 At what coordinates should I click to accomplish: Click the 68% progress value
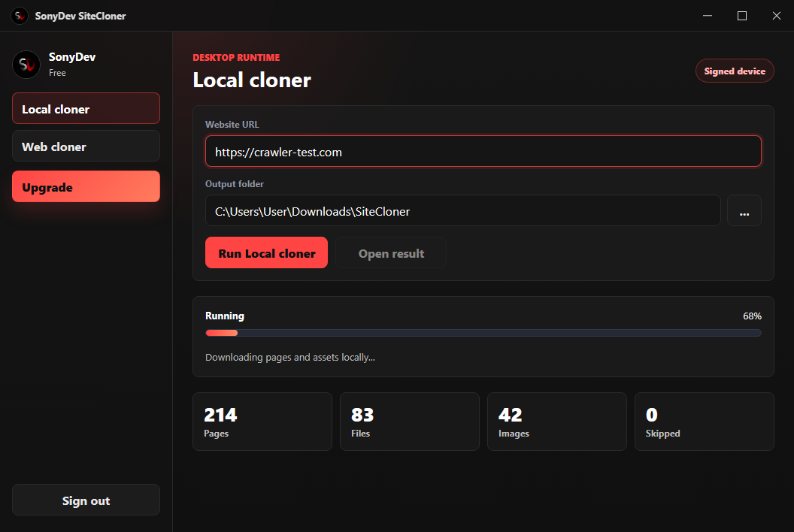click(x=752, y=316)
